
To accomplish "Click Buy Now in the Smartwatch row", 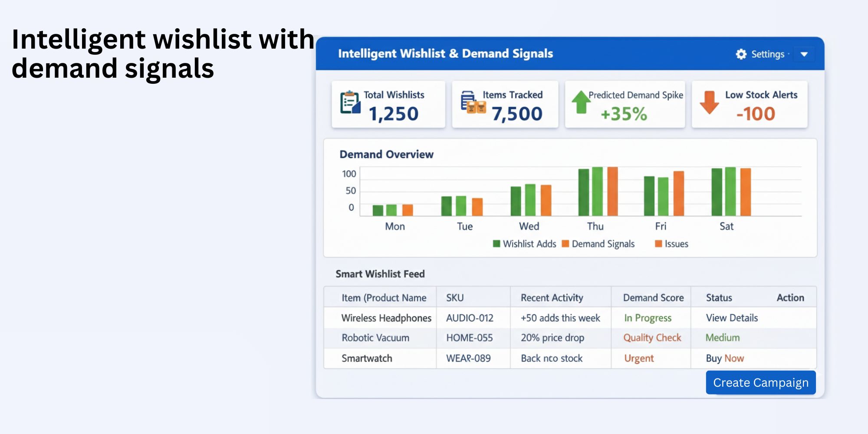I will [x=725, y=358].
